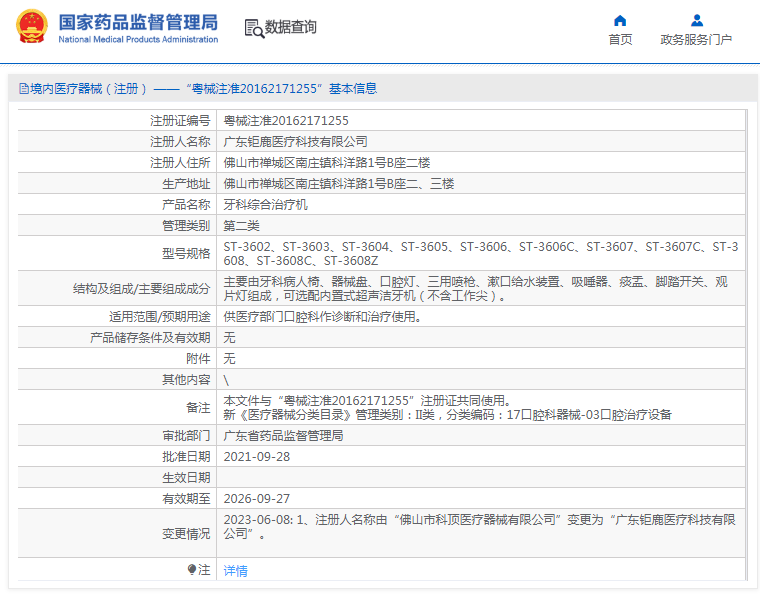
Task: Click the 注册证编号 row label
Action: tap(180, 121)
